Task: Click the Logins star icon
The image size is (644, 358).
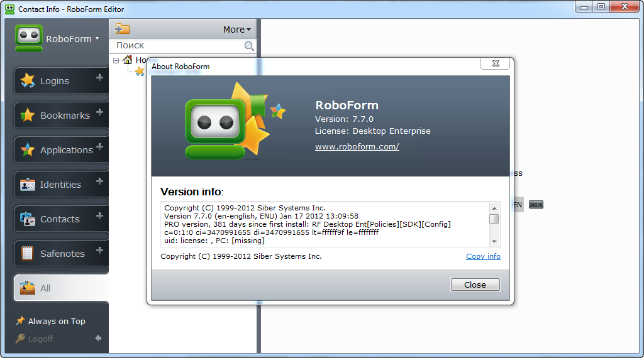Action: coord(28,80)
